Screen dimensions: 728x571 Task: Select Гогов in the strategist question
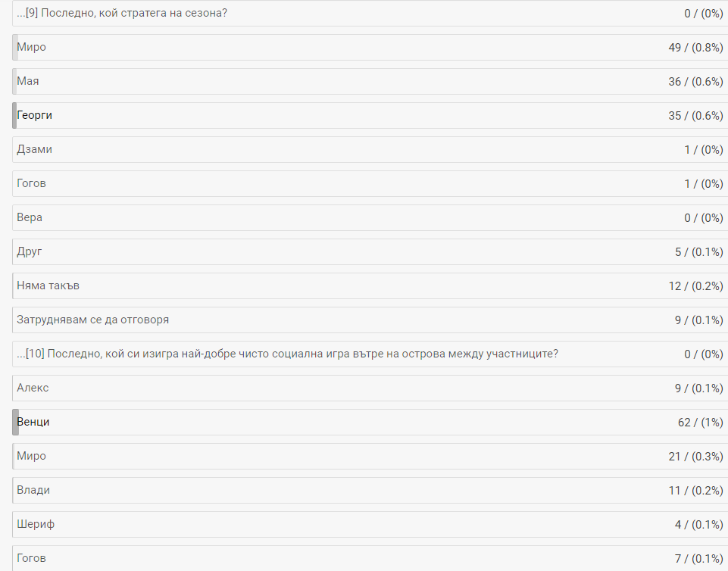pyautogui.click(x=370, y=183)
